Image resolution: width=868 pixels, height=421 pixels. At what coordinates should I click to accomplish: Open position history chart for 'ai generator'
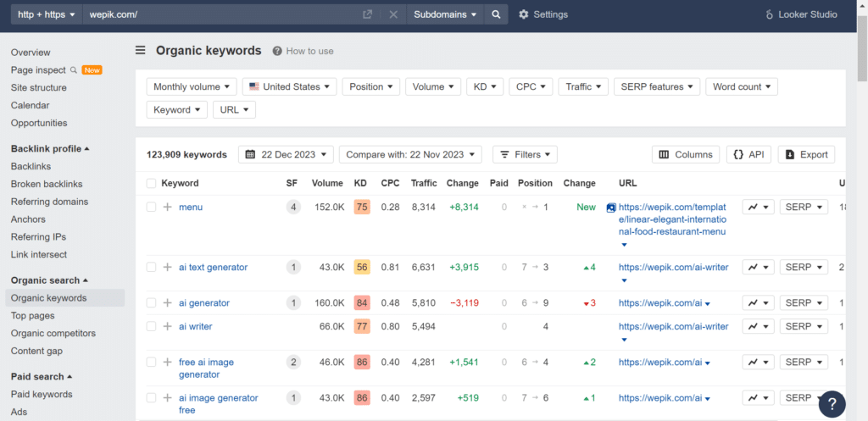point(758,302)
